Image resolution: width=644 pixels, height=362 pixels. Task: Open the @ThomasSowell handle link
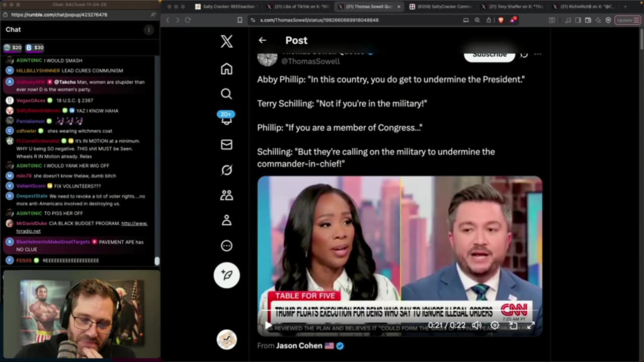[310, 61]
